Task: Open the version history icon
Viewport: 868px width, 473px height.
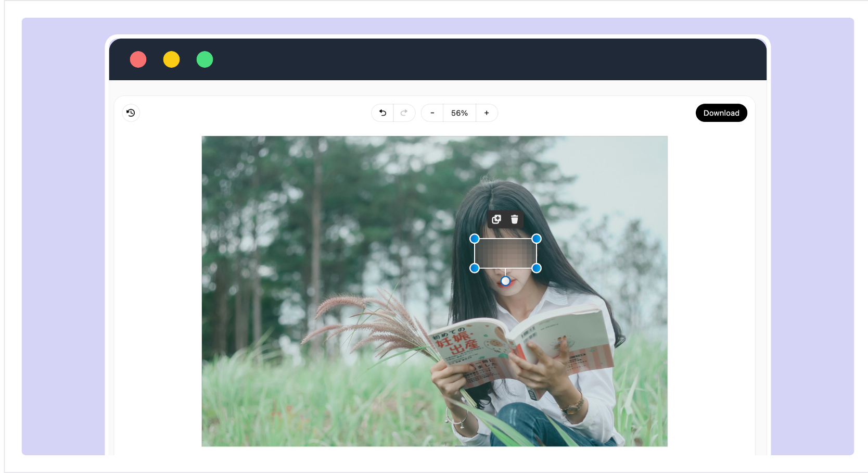Action: click(x=131, y=113)
